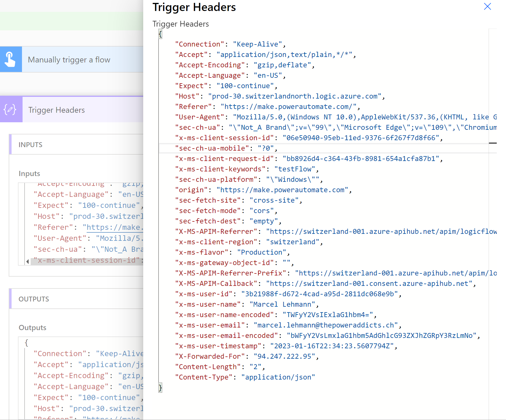Click the X-Forwarded-For IP address value
The width and height of the screenshot is (506, 420).
[x=284, y=356]
